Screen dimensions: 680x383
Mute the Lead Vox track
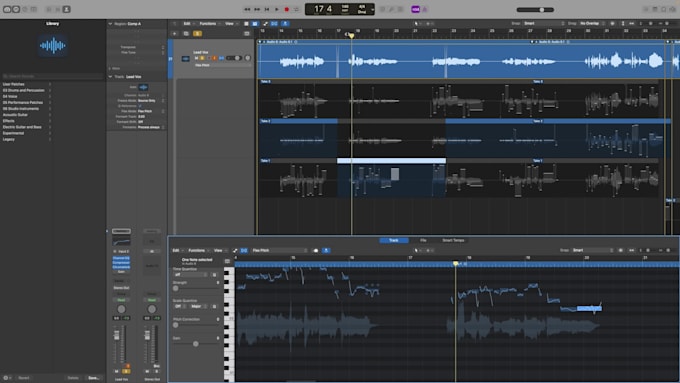tap(196, 58)
